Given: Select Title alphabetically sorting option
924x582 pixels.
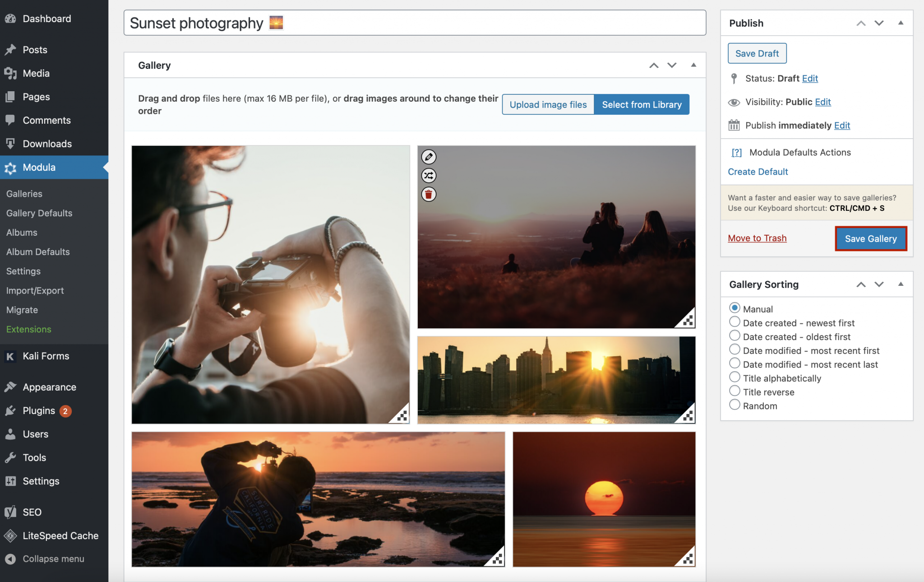Looking at the screenshot, I should pyautogui.click(x=734, y=377).
